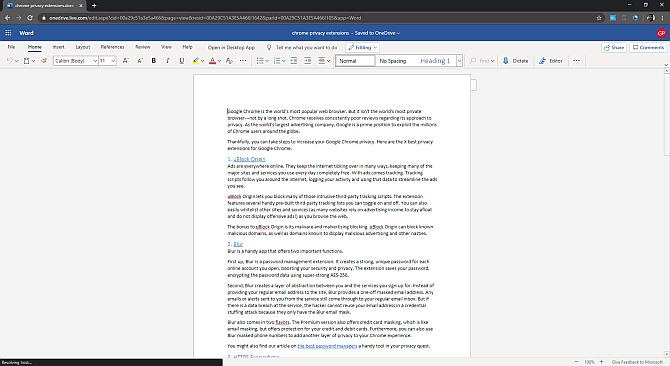Expand the styles gallery arrow
This screenshot has width=670, height=366.
click(x=459, y=61)
